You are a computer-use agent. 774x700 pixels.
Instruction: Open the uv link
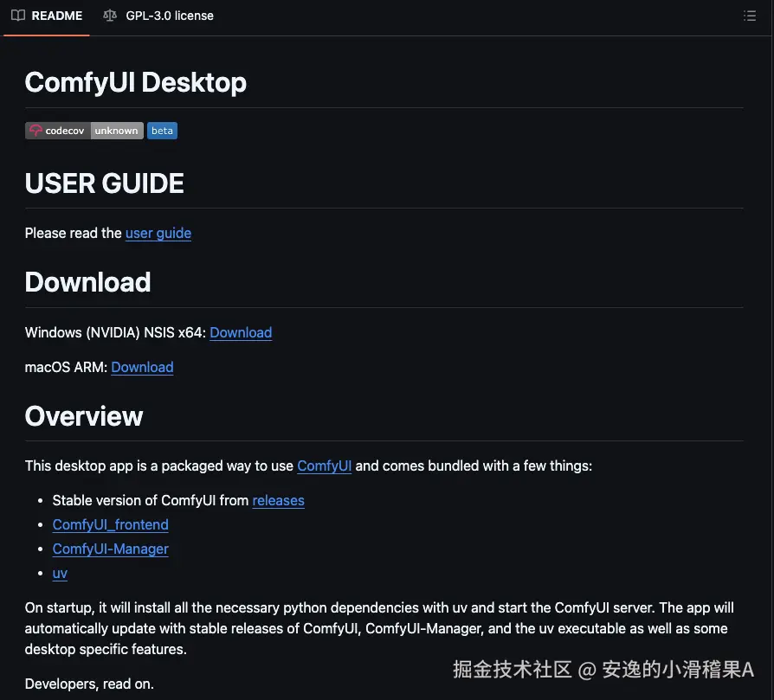60,573
